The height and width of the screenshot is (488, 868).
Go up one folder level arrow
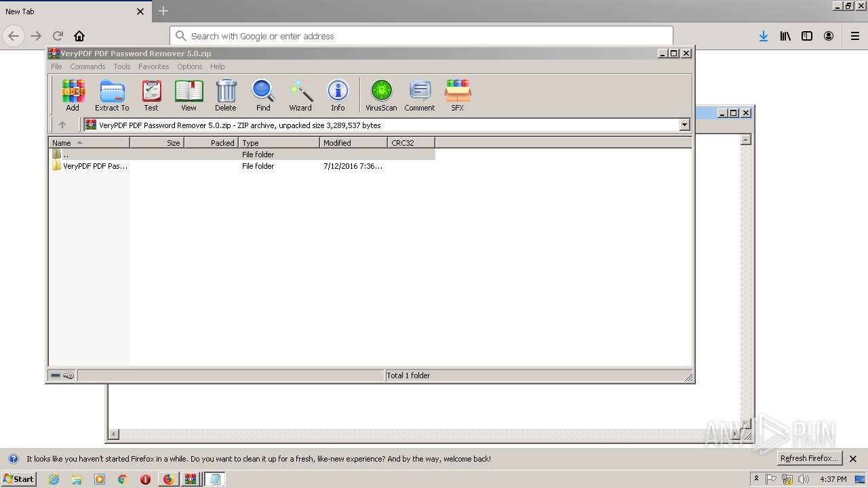tap(62, 125)
